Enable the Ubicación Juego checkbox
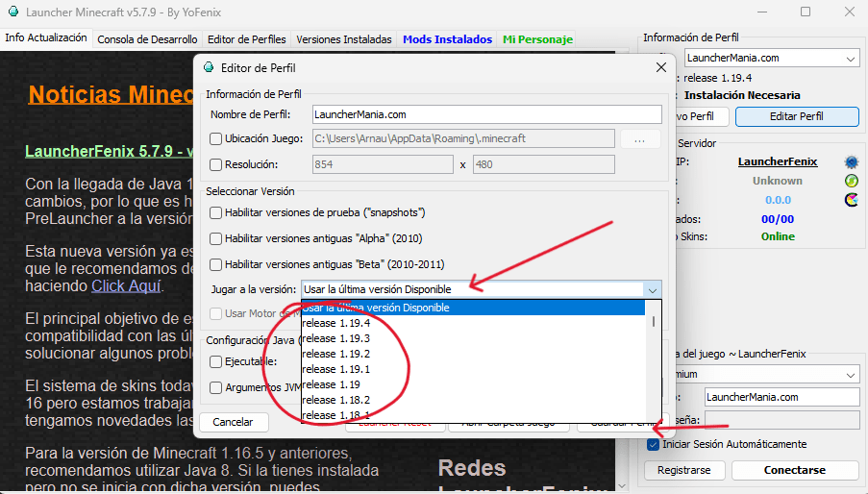 [x=216, y=139]
